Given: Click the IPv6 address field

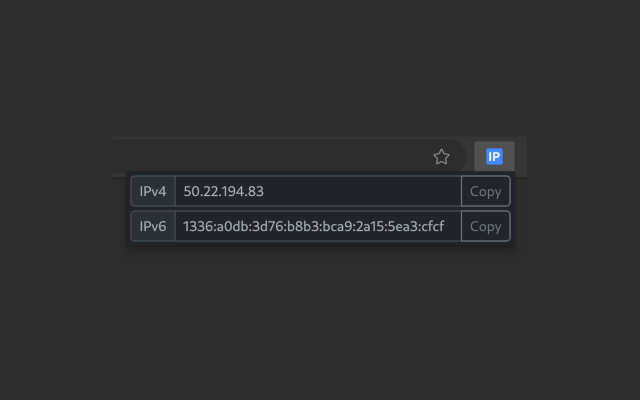Looking at the screenshot, I should [x=317, y=227].
